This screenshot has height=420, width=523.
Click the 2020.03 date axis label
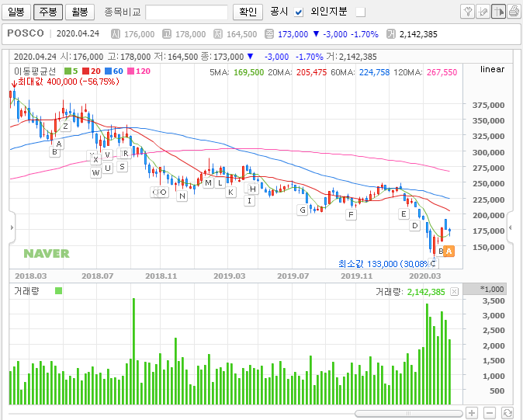coord(425,276)
